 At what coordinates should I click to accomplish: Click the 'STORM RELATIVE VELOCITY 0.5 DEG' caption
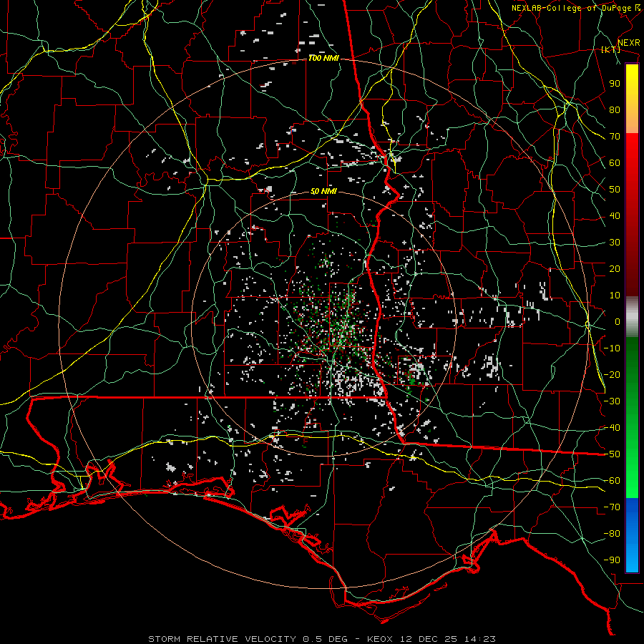coord(248,639)
